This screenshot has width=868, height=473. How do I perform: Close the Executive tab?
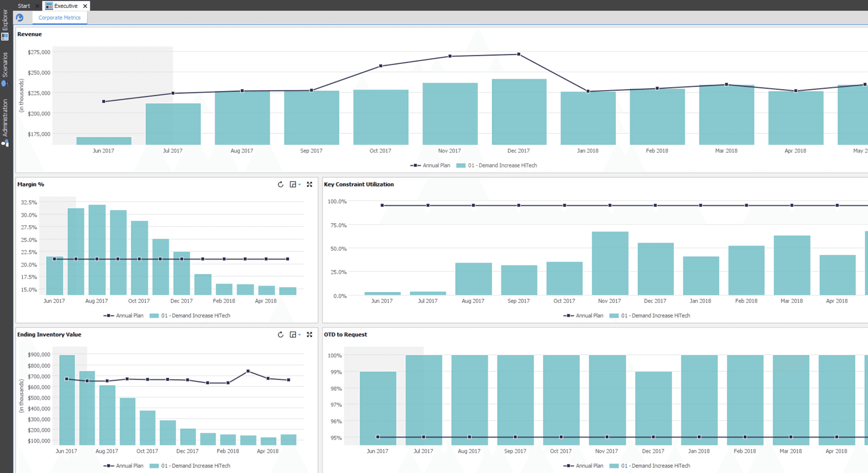(85, 6)
